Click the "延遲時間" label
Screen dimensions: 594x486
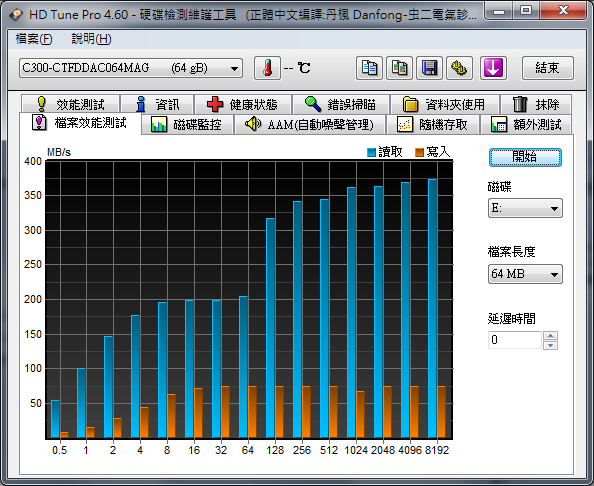pyautogui.click(x=511, y=319)
